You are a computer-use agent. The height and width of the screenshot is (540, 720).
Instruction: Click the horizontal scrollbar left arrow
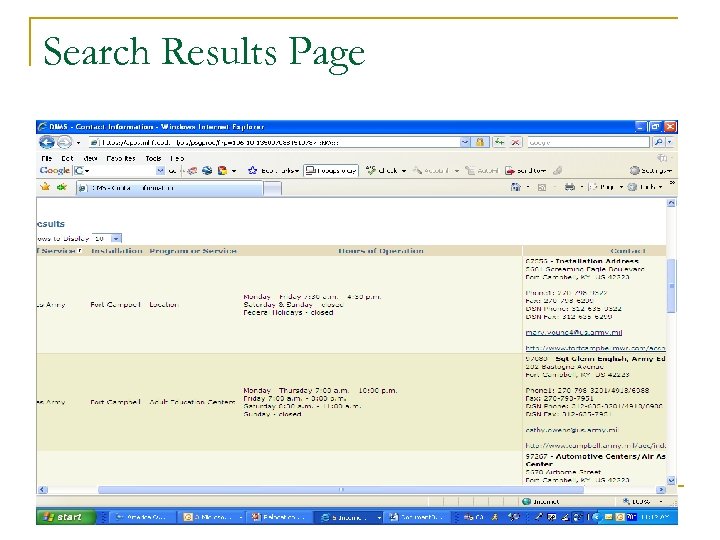click(43, 490)
